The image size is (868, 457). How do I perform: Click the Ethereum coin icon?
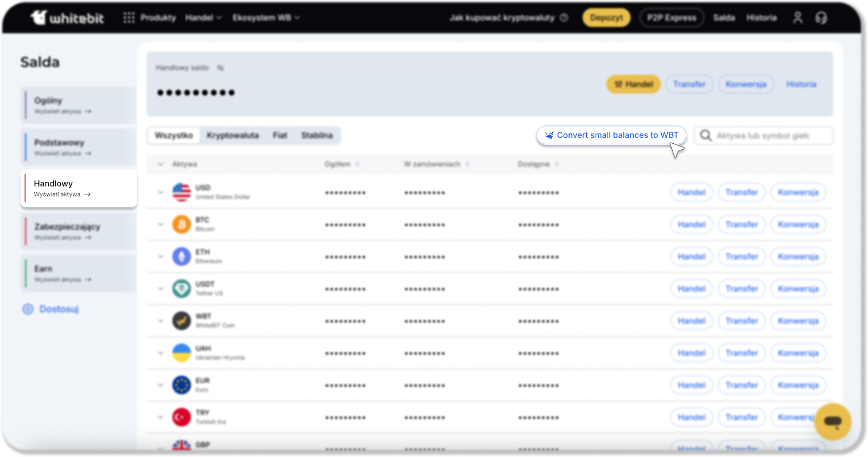pyautogui.click(x=181, y=256)
